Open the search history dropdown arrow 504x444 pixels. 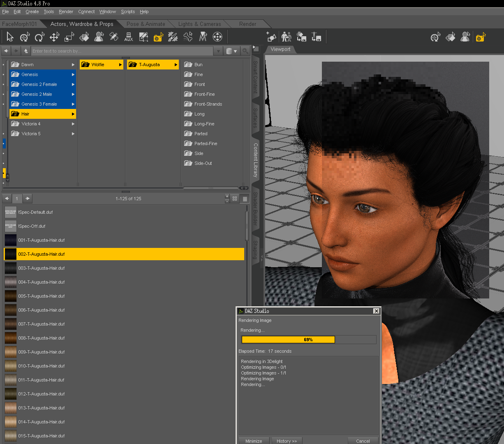tap(218, 51)
